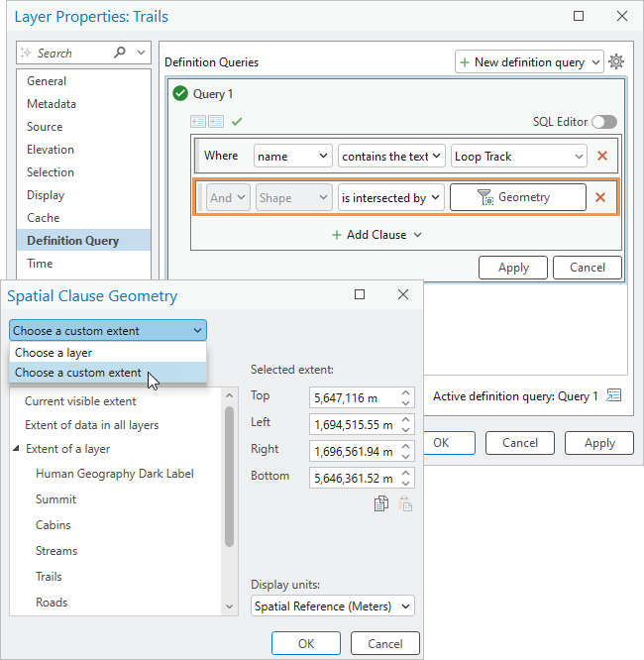Image resolution: width=644 pixels, height=660 pixels.
Task: Select the Choose a layer option
Action: [x=54, y=353]
